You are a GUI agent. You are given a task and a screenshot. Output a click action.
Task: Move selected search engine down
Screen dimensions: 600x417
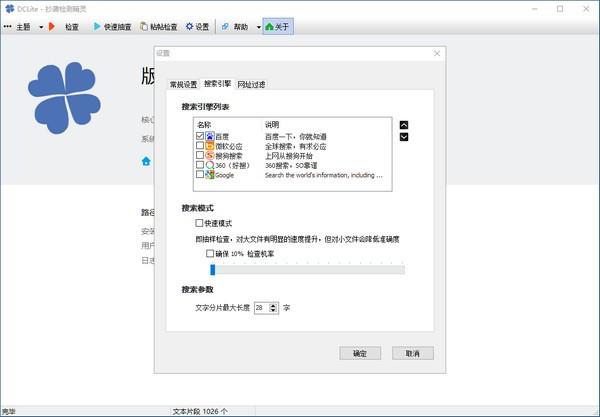click(404, 137)
